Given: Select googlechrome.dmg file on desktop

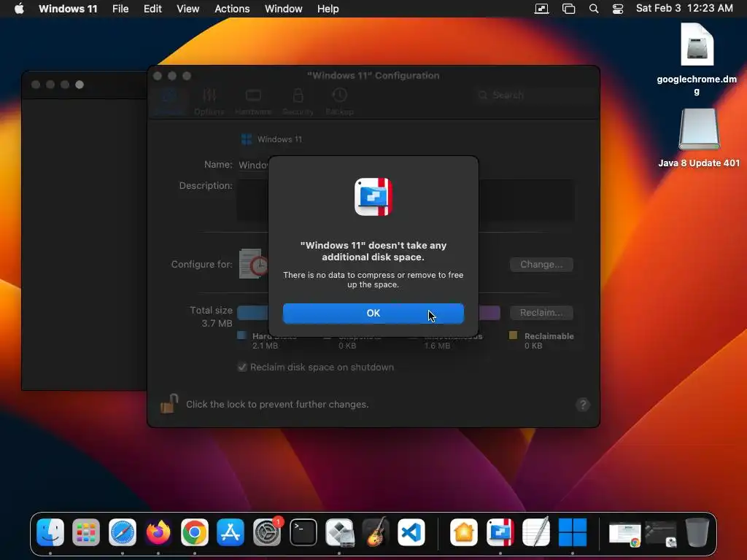Looking at the screenshot, I should (697, 60).
